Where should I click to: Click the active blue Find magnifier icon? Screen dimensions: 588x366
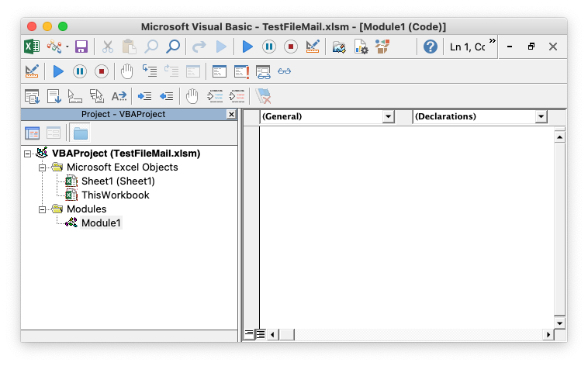(x=173, y=47)
